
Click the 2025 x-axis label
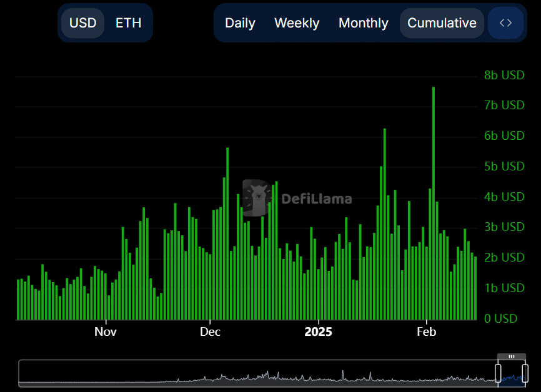(318, 331)
